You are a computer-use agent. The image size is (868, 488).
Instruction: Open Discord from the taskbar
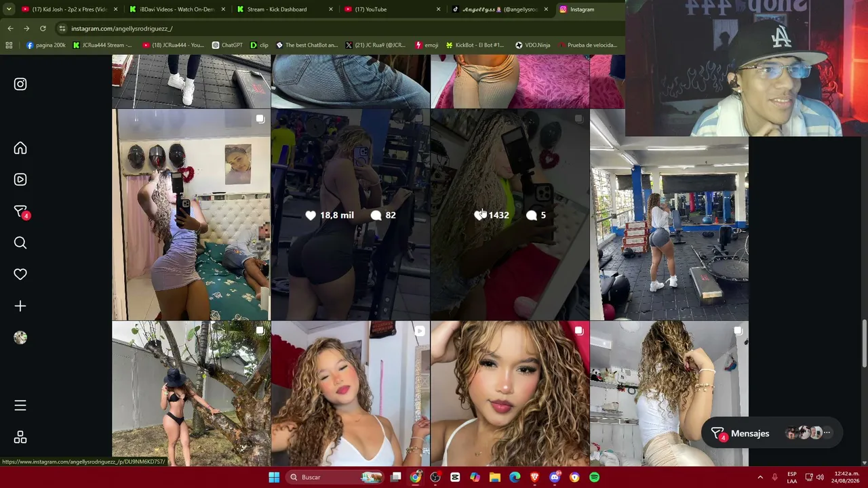555,477
